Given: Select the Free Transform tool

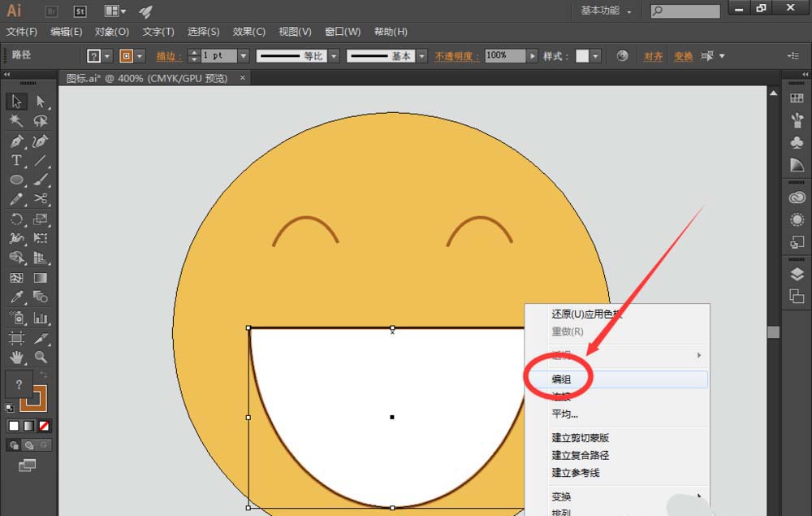Looking at the screenshot, I should [41, 238].
